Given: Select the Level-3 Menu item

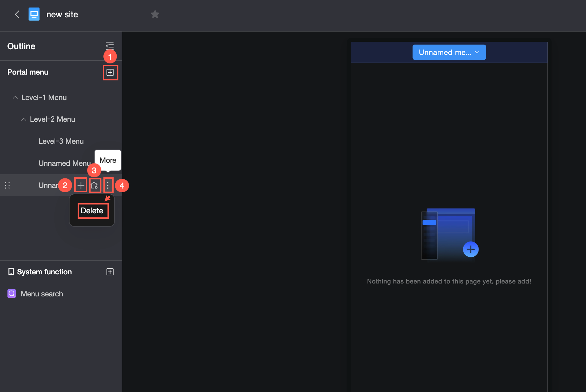Looking at the screenshot, I should 61,141.
